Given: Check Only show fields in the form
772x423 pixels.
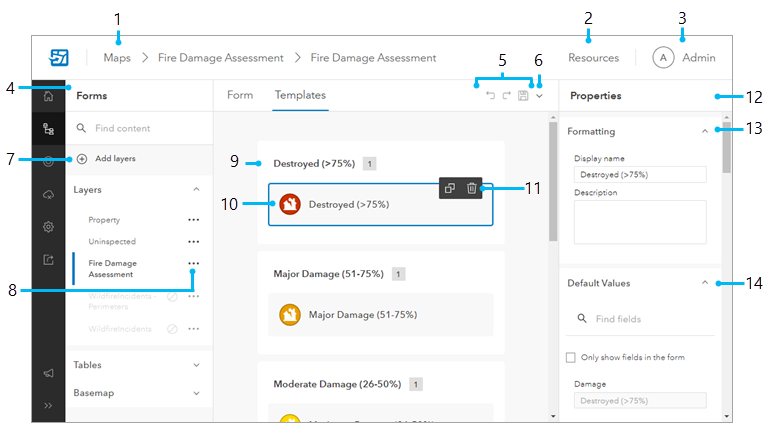Looking at the screenshot, I should click(x=571, y=357).
